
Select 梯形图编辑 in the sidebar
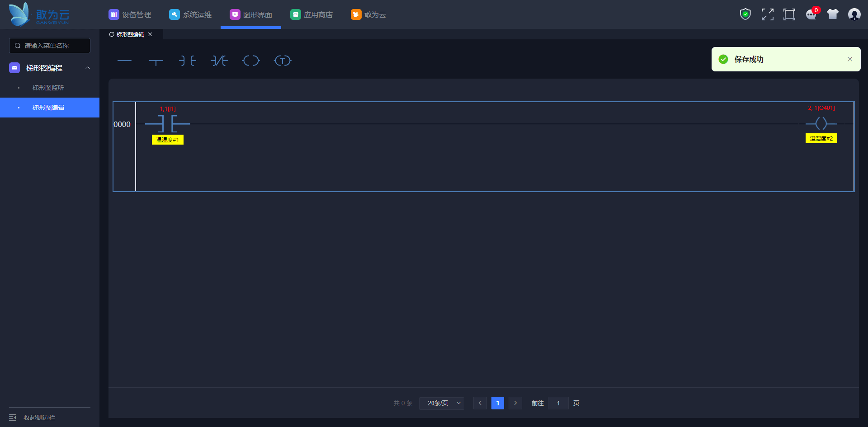[50, 108]
